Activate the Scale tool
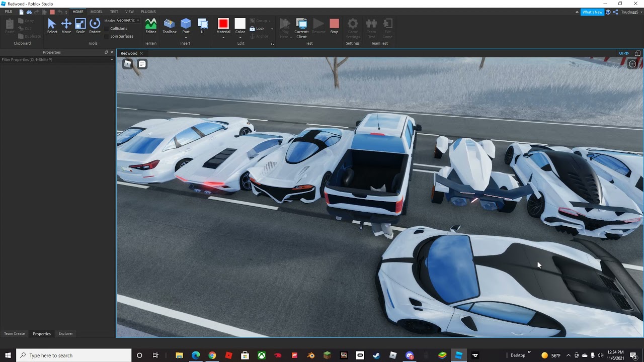Screen dimensions: 644x362 coord(80,26)
